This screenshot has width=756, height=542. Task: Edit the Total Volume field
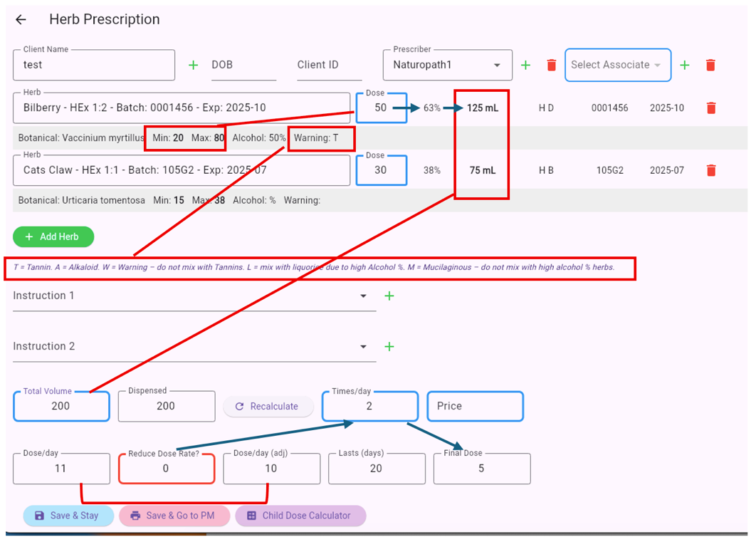click(61, 406)
